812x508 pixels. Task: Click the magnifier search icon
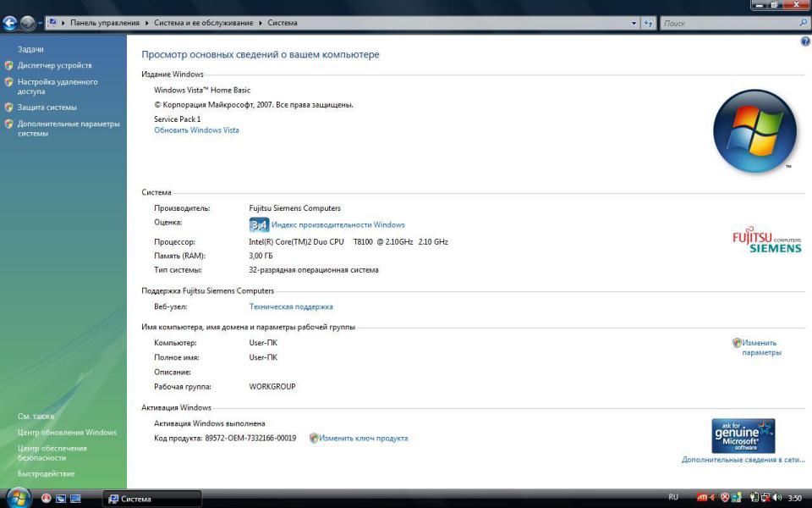[803, 23]
